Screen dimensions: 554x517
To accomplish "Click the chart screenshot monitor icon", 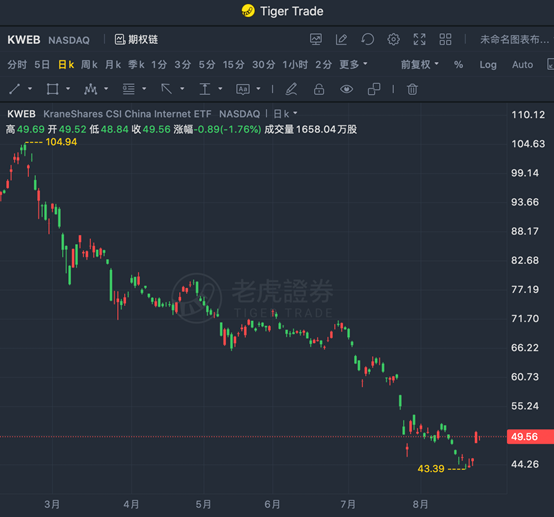I will (x=316, y=39).
